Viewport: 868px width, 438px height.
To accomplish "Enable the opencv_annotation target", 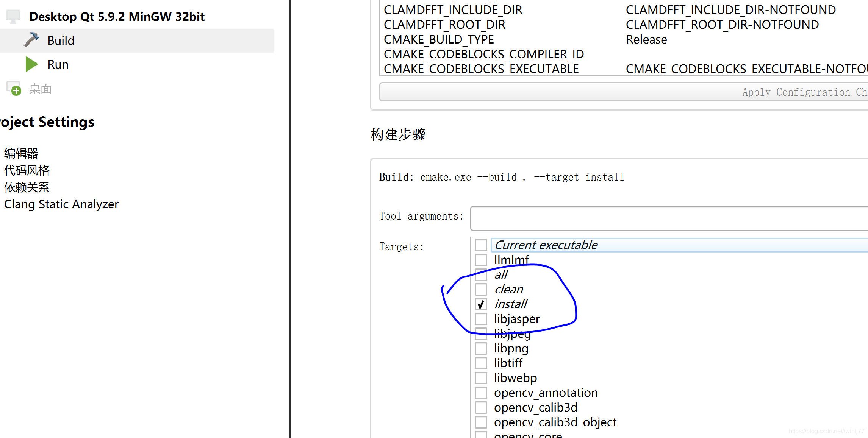I will point(481,392).
